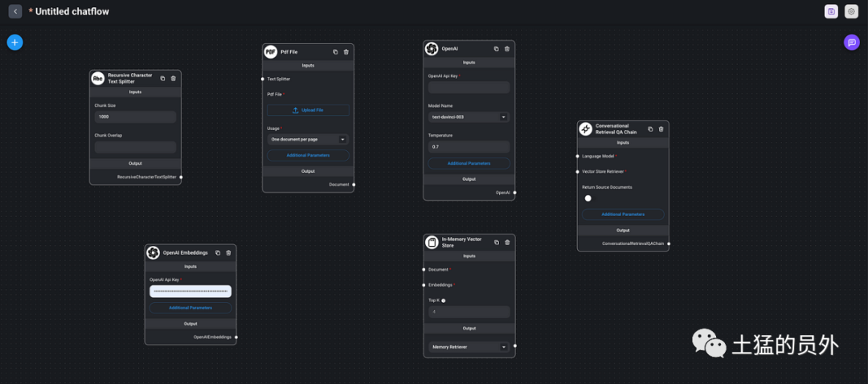Screen dimensions: 868x384
Task: Open Additional Parameters in OpenAI node
Action: pyautogui.click(x=469, y=163)
